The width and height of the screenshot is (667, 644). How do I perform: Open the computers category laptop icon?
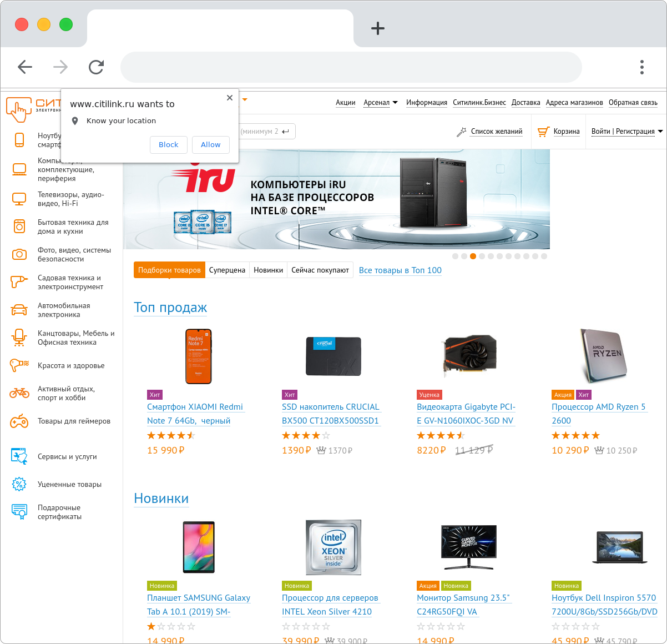[x=19, y=169]
